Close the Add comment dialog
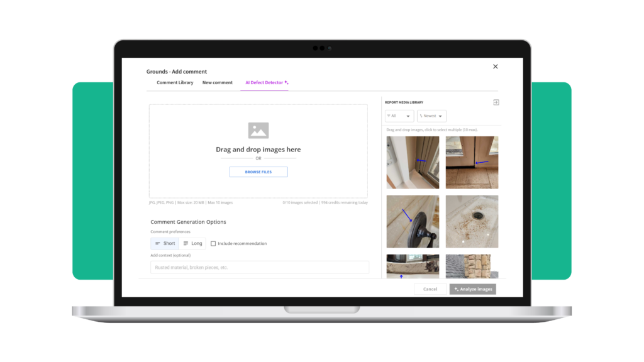This screenshot has width=644, height=362. [495, 67]
